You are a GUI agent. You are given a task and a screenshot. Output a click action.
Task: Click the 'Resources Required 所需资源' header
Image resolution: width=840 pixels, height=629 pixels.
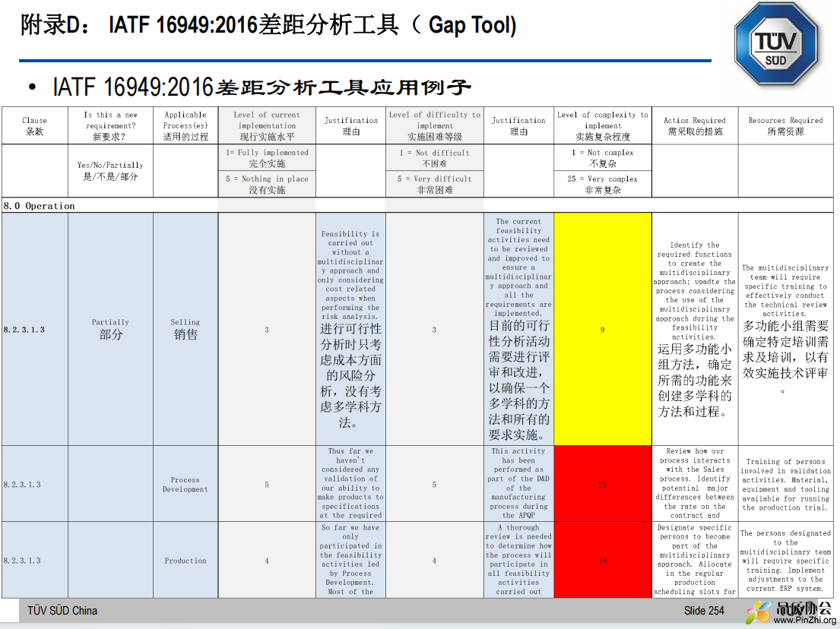coord(785,126)
